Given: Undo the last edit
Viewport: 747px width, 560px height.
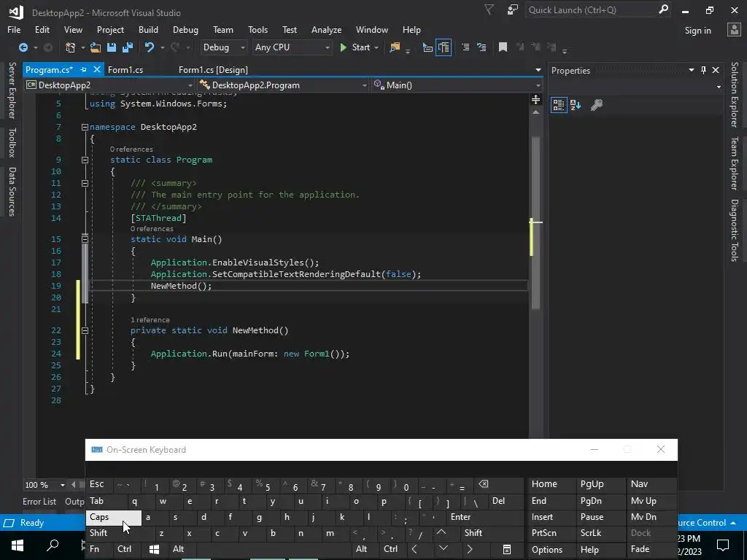Looking at the screenshot, I should pyautogui.click(x=150, y=47).
